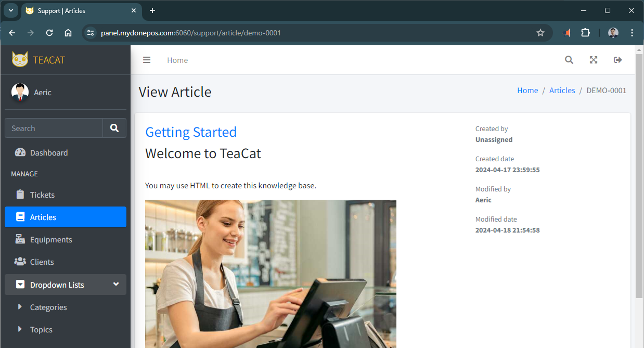
Task: Click the article cashier photo
Action: coord(271,274)
